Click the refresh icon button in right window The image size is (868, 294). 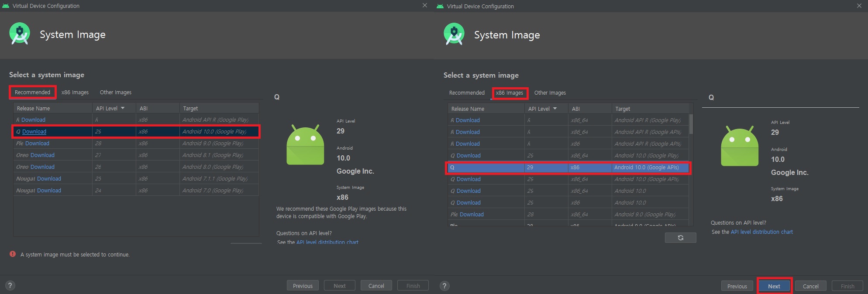click(x=680, y=238)
